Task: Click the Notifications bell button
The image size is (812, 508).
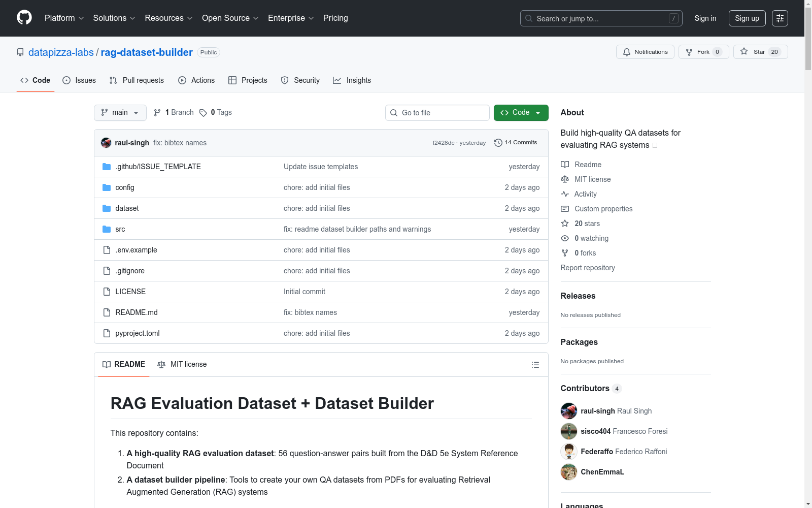Action: click(645, 52)
